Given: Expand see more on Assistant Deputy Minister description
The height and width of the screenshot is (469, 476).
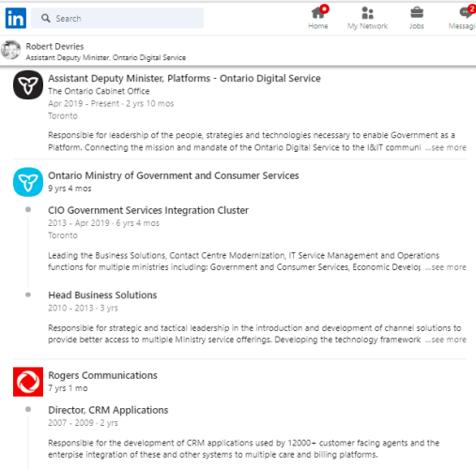Looking at the screenshot, I should pyautogui.click(x=446, y=147).
